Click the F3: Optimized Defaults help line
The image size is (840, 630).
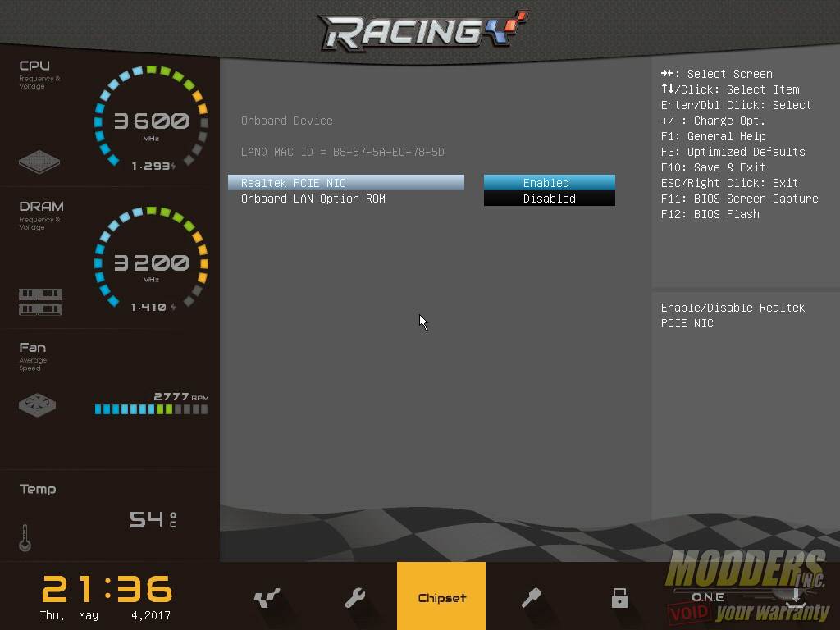point(733,152)
